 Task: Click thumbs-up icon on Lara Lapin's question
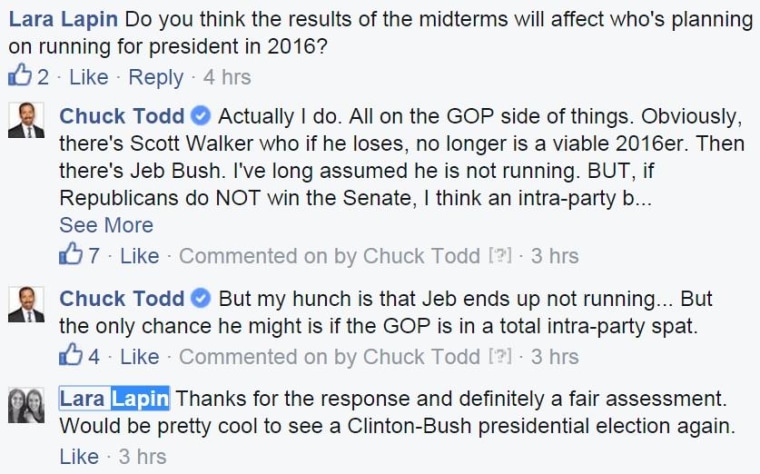pos(20,75)
